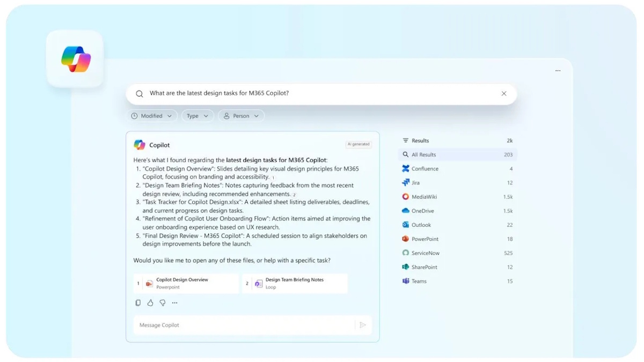Open citation 1 after accessibility
This screenshot has width=644, height=362.
point(273,178)
